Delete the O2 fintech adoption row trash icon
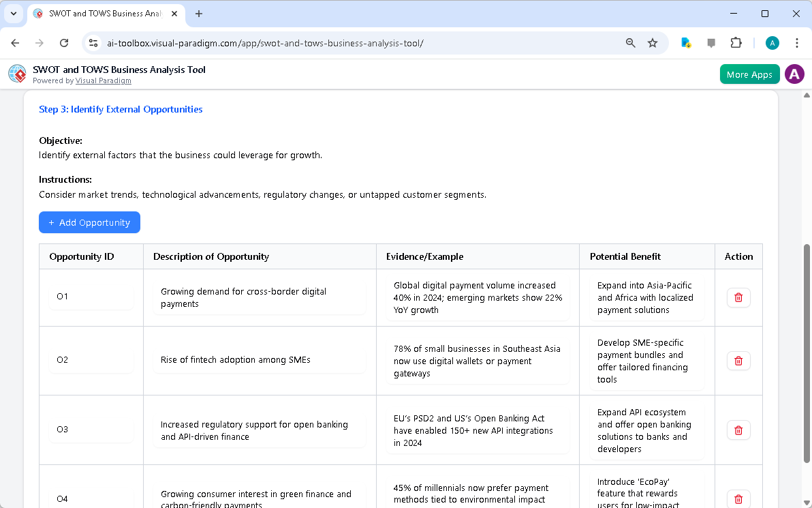Screen dimensions: 812x508 pyautogui.click(x=738, y=361)
